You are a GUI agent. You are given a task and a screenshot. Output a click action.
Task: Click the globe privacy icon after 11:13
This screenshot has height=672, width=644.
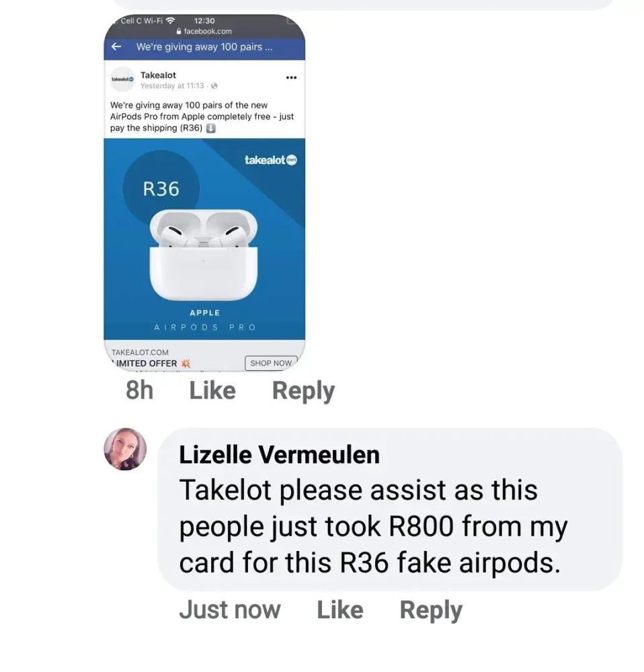[x=214, y=86]
